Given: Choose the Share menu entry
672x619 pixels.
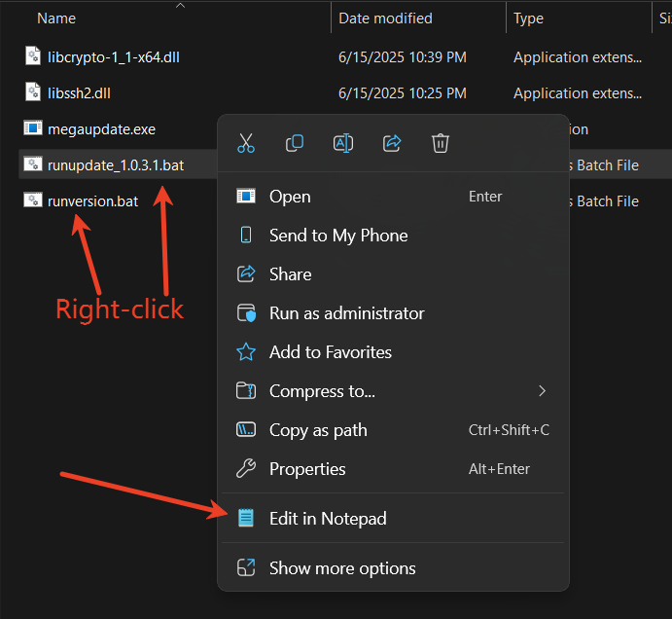Looking at the screenshot, I should [x=393, y=274].
